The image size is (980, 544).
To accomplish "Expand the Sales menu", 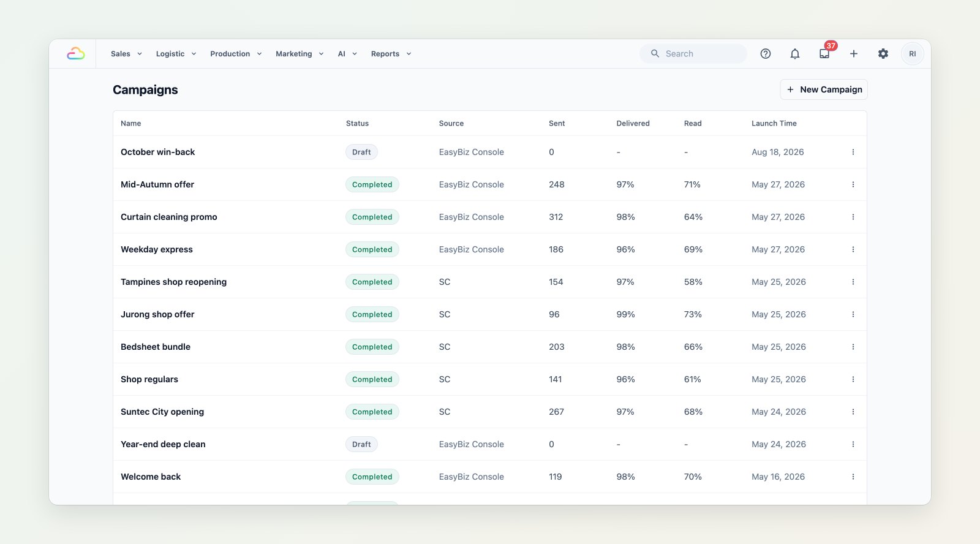I will pos(127,54).
